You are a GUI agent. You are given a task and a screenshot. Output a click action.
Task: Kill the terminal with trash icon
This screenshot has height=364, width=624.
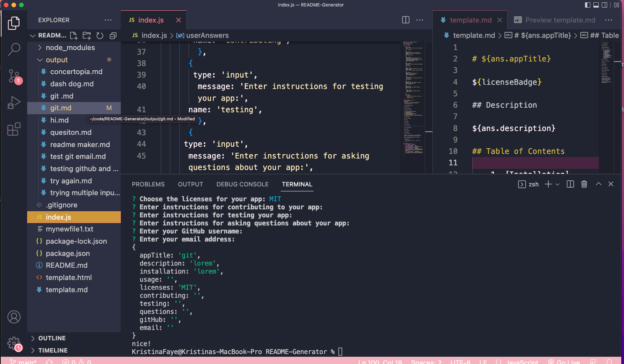584,184
